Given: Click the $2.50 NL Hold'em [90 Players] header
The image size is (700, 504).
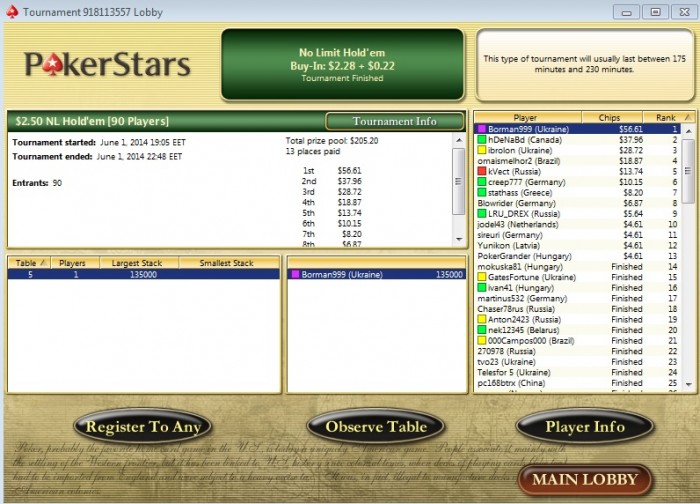Looking at the screenshot, I should pos(92,121).
